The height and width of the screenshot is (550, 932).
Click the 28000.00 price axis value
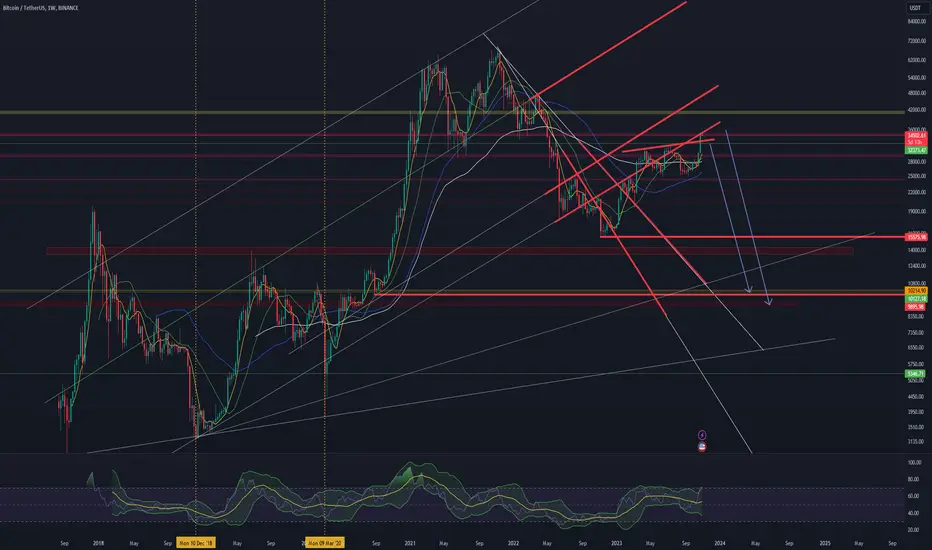[x=917, y=162]
